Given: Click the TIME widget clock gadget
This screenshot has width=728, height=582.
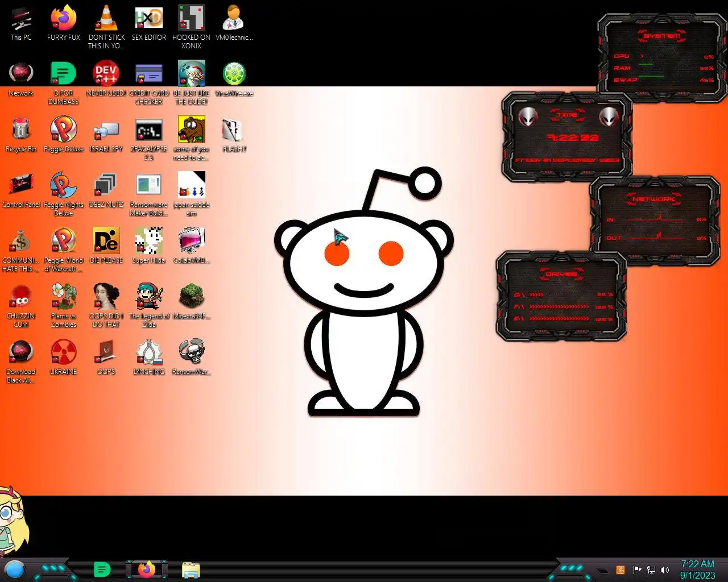Looking at the screenshot, I should click(566, 138).
